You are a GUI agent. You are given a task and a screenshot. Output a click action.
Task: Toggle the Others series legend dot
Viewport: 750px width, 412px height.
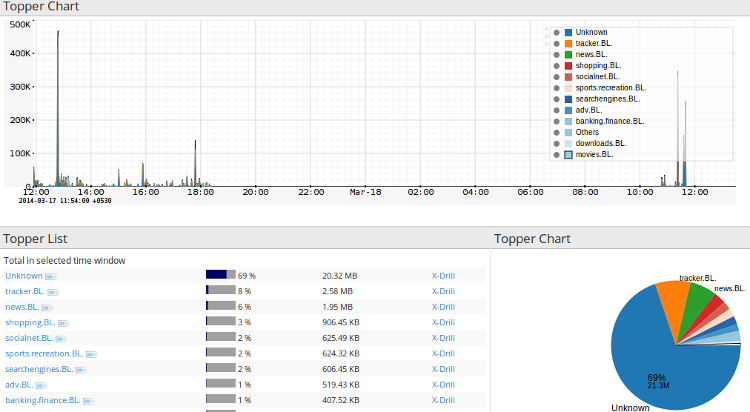[x=556, y=133]
